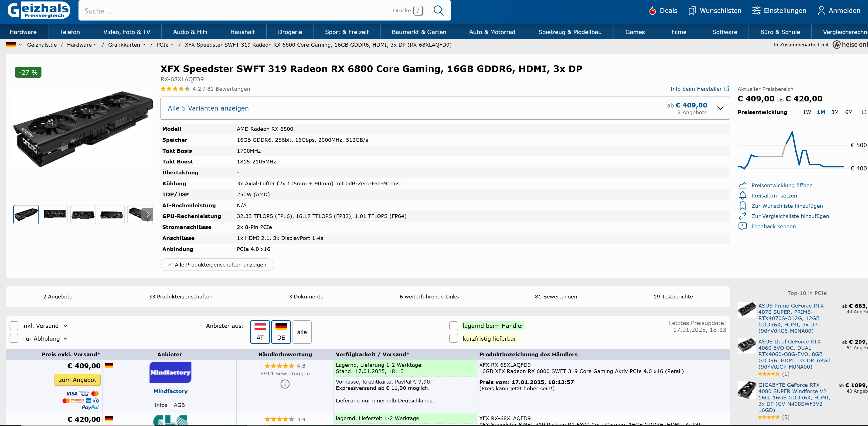The height and width of the screenshot is (426, 868).
Task: Click the magnifier search icon
Action: (x=438, y=10)
